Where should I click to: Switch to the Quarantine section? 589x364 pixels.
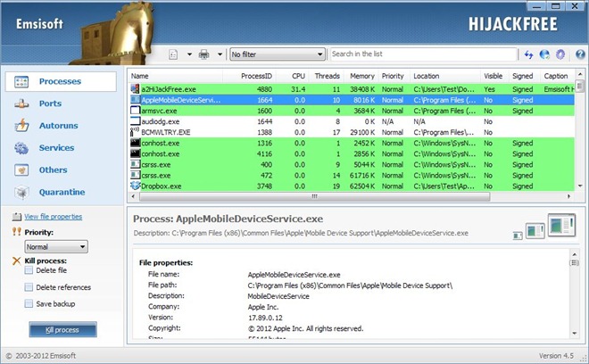click(62, 192)
